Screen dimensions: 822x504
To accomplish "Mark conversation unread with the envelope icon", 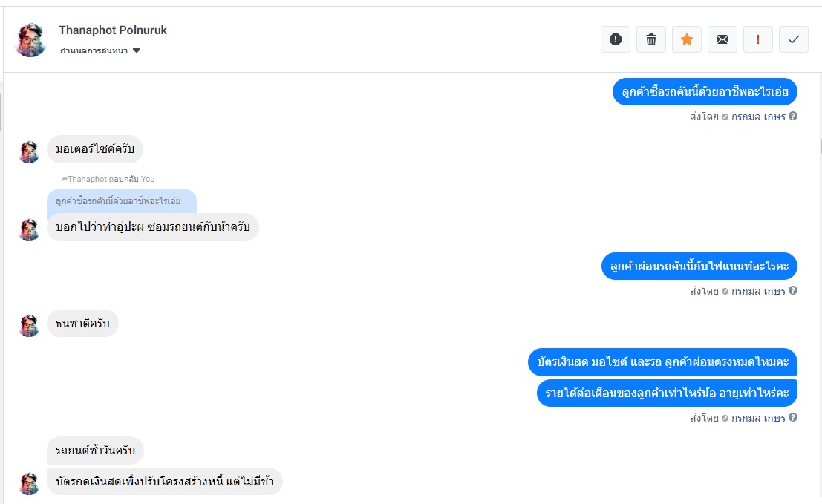I will click(x=722, y=39).
